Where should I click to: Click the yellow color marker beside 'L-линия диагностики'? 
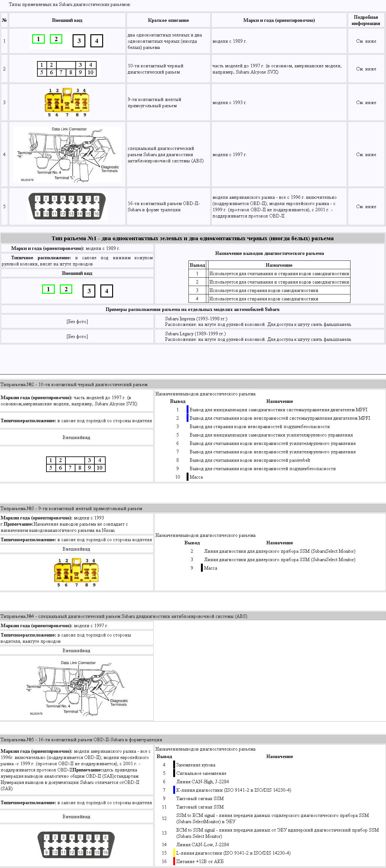[x=174, y=853]
